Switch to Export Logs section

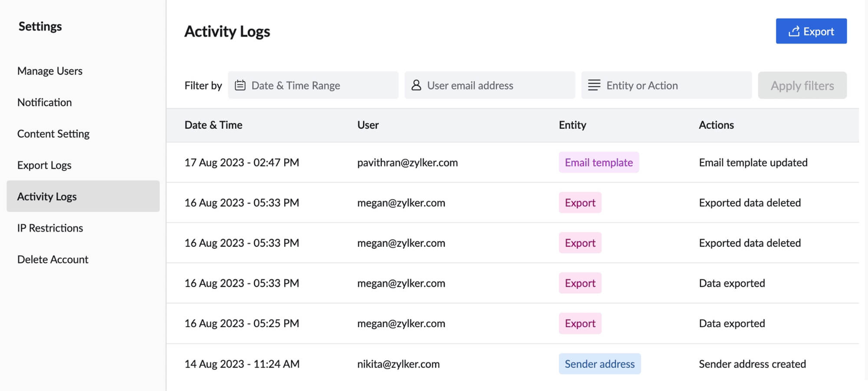pos(44,165)
